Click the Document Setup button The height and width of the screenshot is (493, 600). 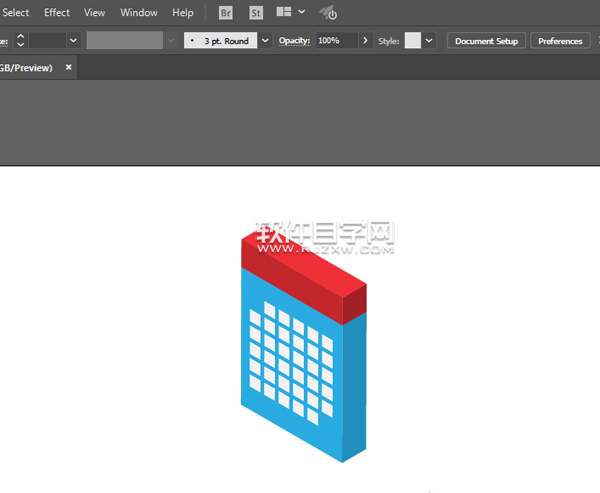[x=487, y=41]
